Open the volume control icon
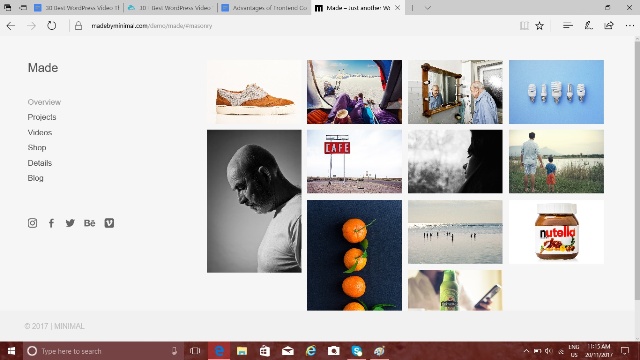Screen dimensions: 640x360 [549, 351]
